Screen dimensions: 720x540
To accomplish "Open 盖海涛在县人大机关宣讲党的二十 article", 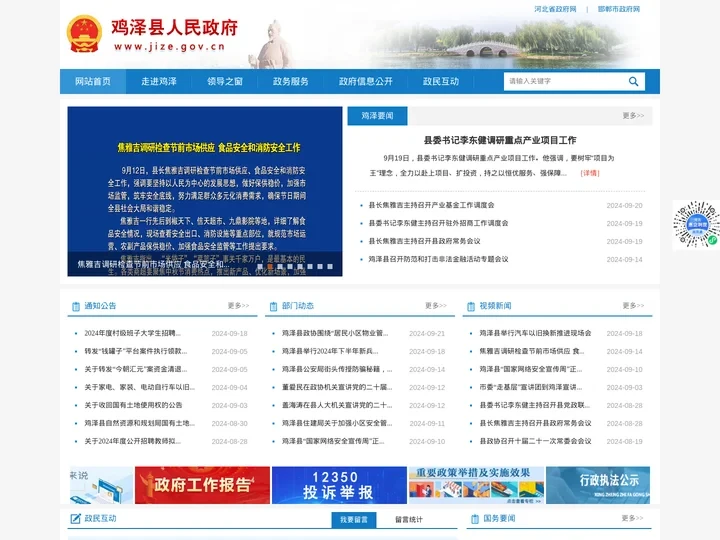I will pyautogui.click(x=337, y=405).
